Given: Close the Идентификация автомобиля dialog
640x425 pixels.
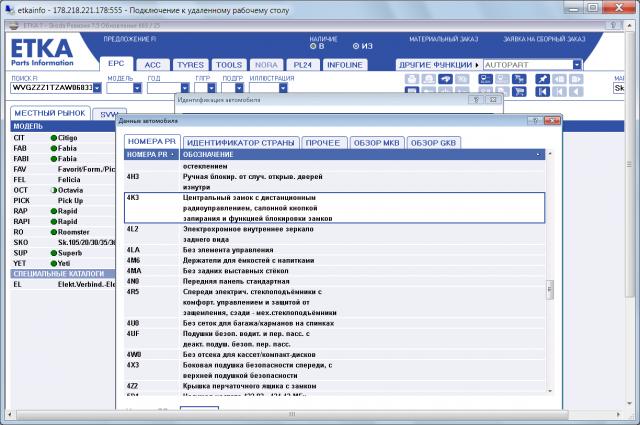Looking at the screenshot, I should [493, 100].
